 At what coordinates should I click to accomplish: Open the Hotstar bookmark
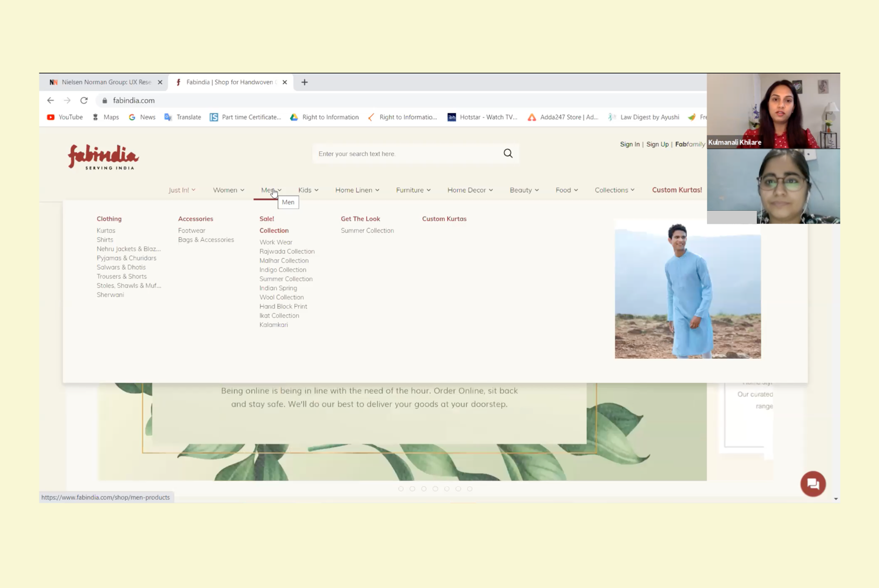(x=483, y=117)
